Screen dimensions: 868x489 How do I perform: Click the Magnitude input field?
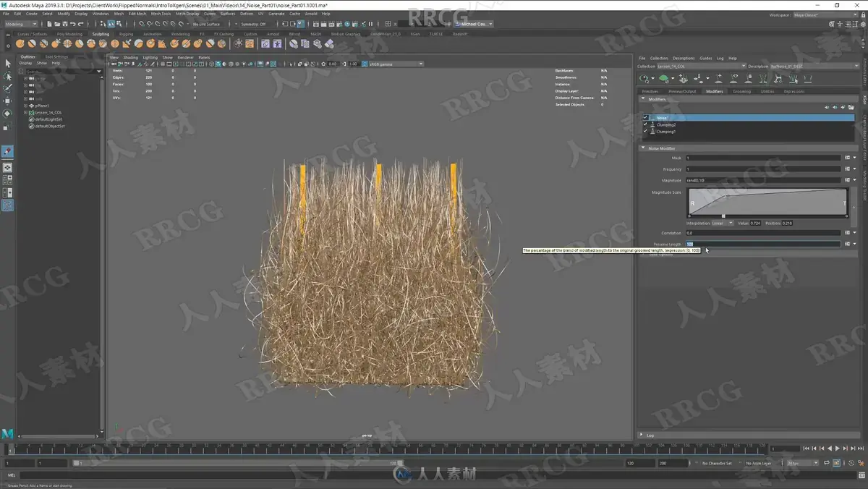click(763, 180)
